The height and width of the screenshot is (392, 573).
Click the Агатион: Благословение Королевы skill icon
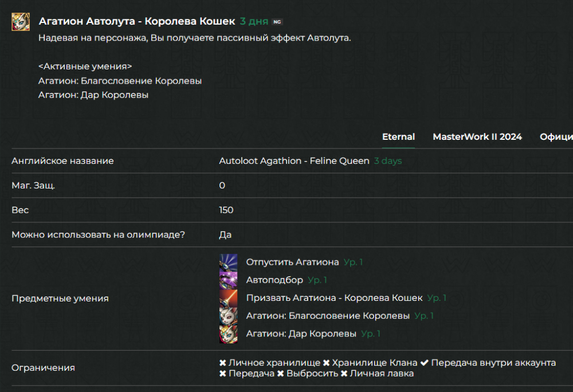click(x=229, y=315)
